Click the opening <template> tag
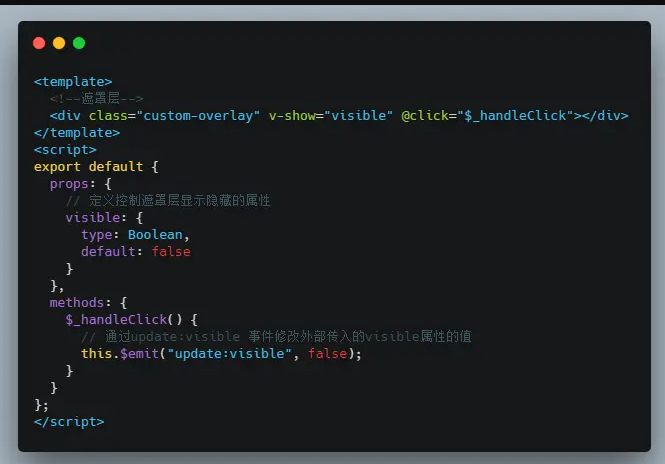 pyautogui.click(x=73, y=81)
